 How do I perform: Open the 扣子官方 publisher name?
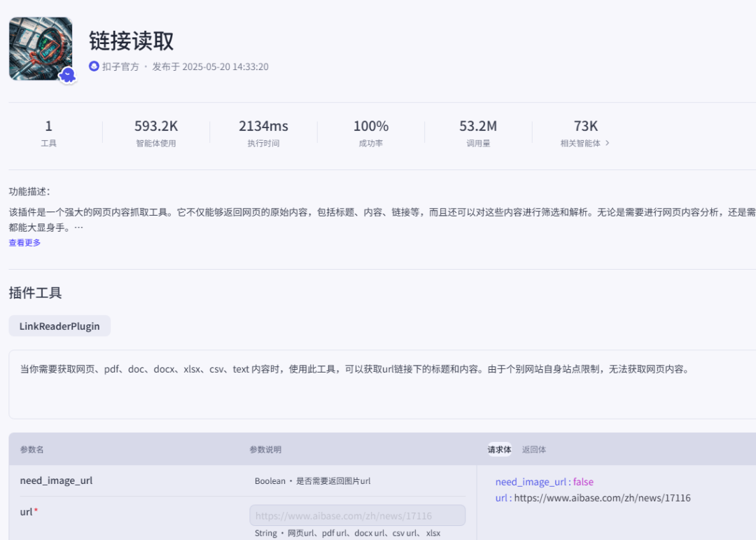(120, 67)
